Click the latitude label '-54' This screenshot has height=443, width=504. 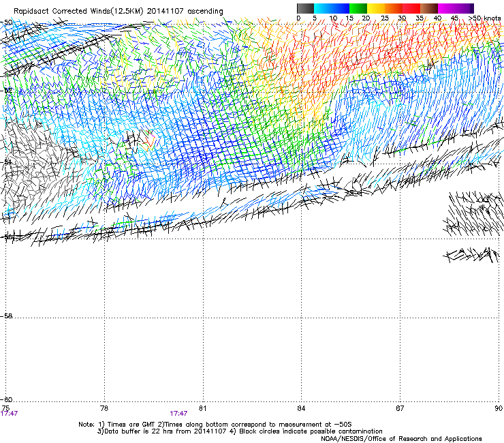pos(6,162)
